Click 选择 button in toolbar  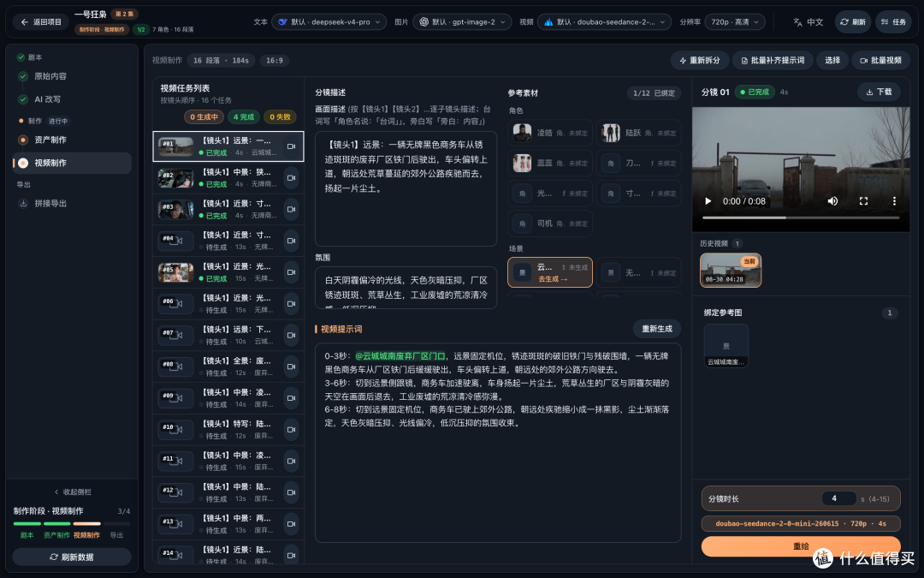pyautogui.click(x=832, y=60)
